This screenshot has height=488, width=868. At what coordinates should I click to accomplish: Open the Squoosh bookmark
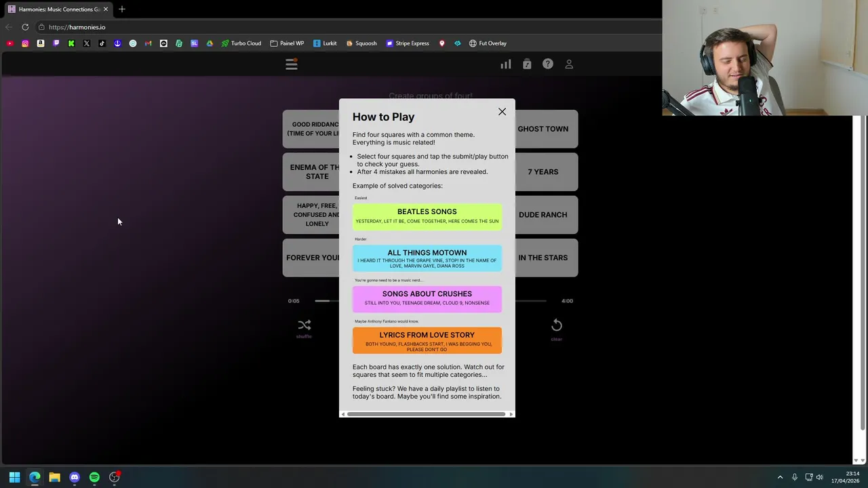click(361, 43)
